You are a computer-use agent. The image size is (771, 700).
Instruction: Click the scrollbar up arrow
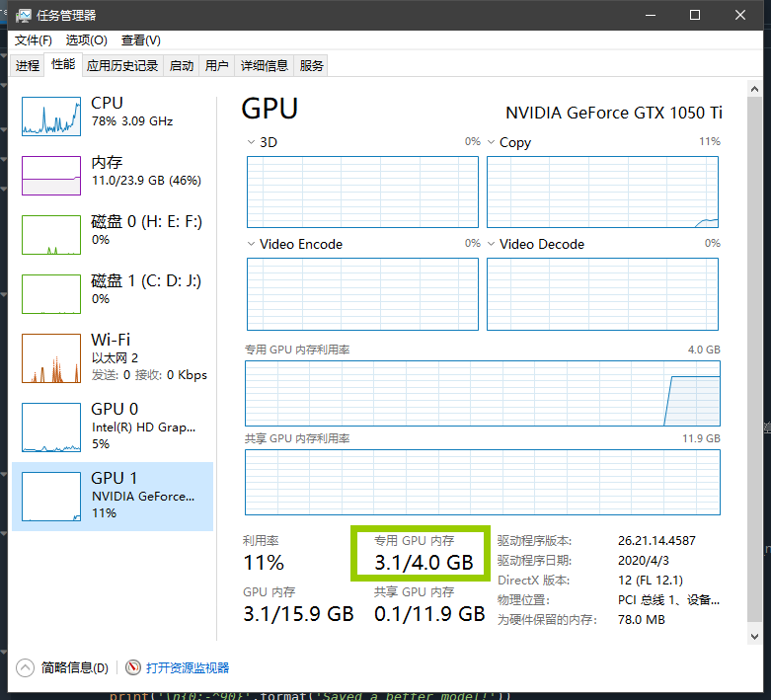pos(754,89)
